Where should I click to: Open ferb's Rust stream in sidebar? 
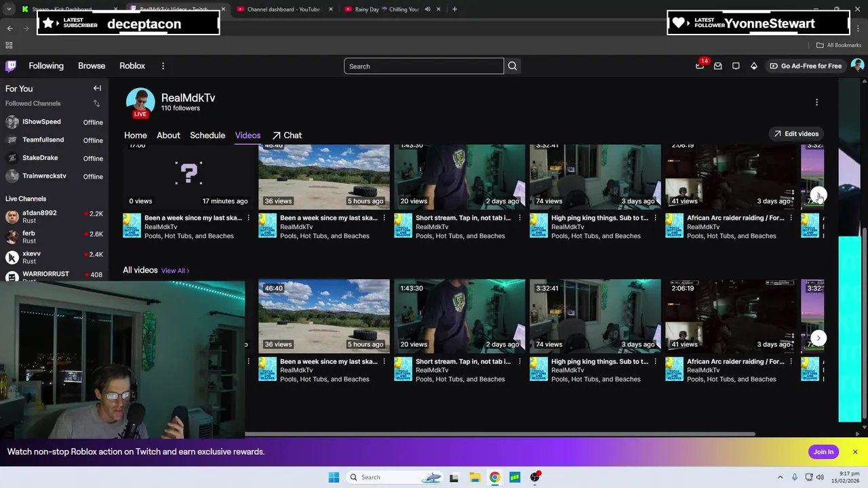coord(54,237)
